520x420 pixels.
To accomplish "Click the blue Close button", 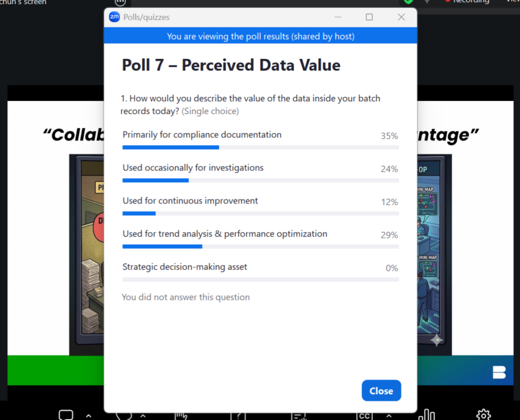I will (381, 391).
